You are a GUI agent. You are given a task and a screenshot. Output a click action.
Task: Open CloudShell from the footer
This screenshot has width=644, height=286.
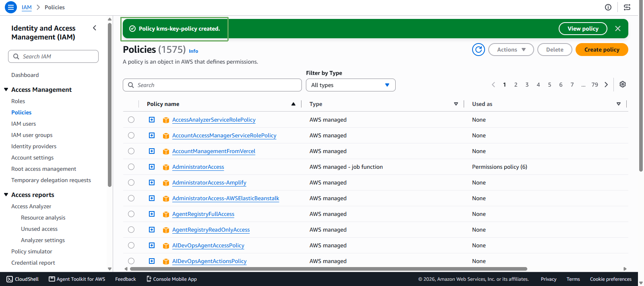[x=23, y=279]
